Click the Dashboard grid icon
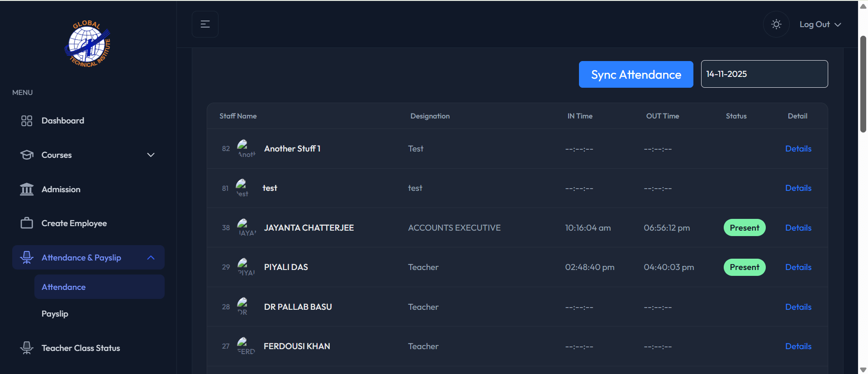This screenshot has width=868, height=374. click(27, 121)
